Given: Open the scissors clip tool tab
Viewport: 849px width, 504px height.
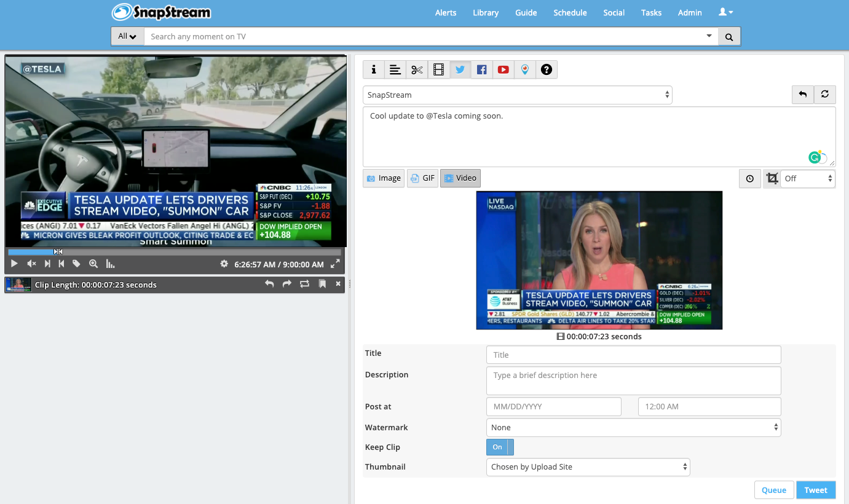Looking at the screenshot, I should click(x=417, y=70).
